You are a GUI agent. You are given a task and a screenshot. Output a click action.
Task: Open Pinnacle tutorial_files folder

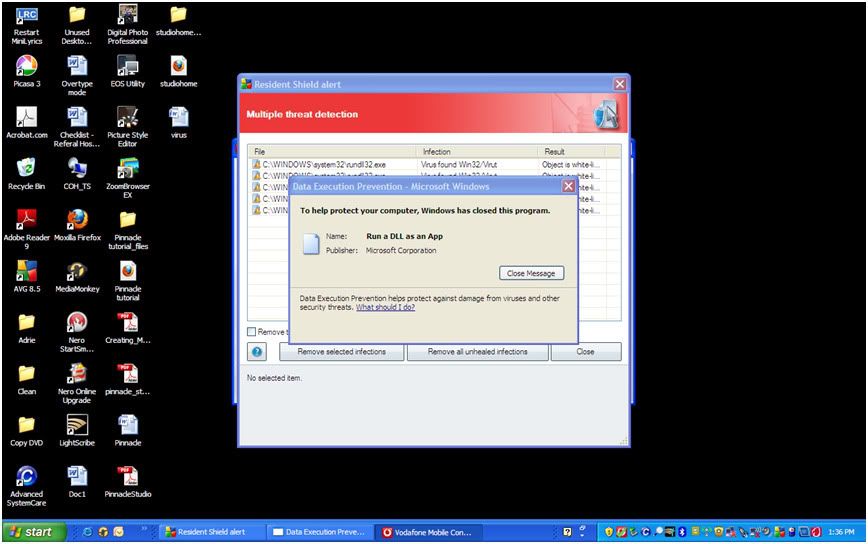coord(128,230)
